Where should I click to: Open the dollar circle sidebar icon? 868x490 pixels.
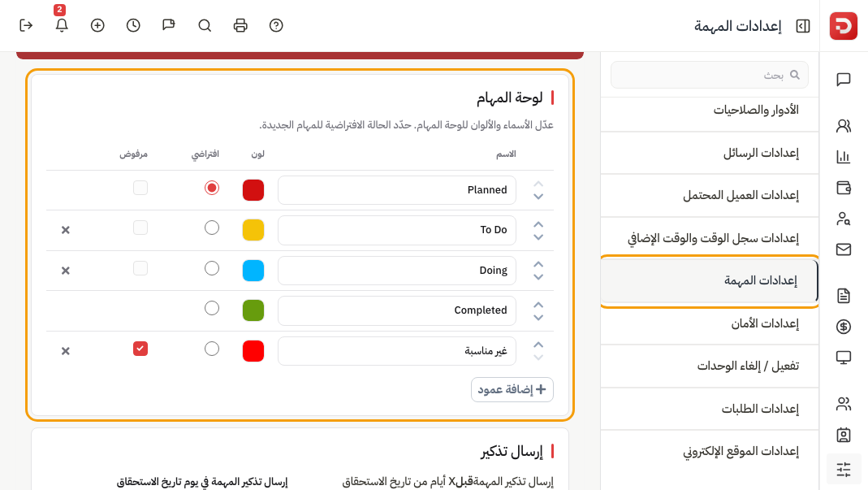(843, 327)
